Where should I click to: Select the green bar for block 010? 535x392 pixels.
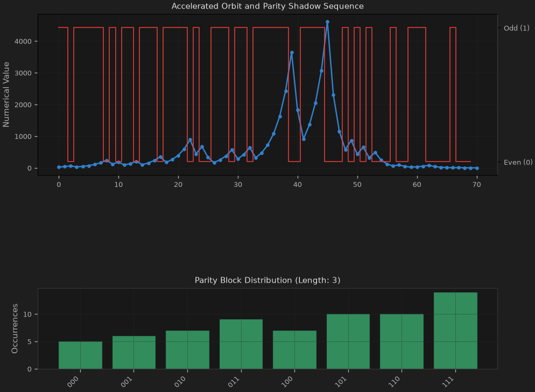click(187, 349)
